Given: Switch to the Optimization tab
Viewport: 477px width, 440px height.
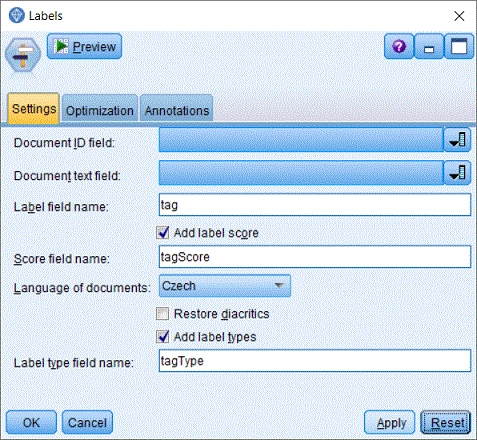Looking at the screenshot, I should (100, 110).
